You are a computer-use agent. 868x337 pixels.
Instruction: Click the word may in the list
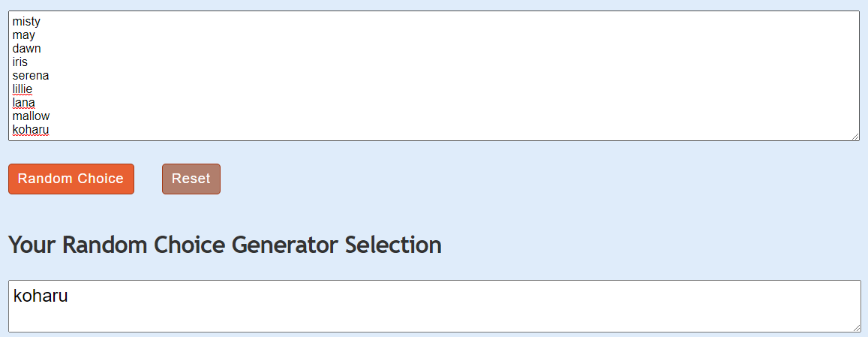point(24,35)
